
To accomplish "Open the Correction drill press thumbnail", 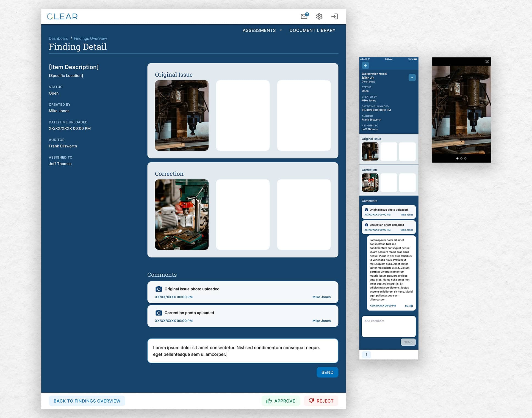I will (x=182, y=215).
